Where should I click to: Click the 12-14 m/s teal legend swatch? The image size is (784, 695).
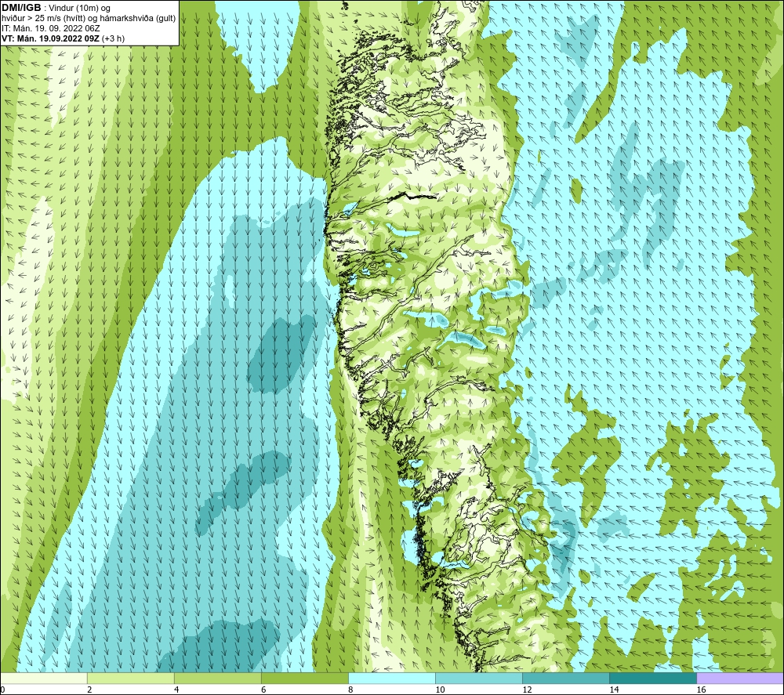(565, 678)
